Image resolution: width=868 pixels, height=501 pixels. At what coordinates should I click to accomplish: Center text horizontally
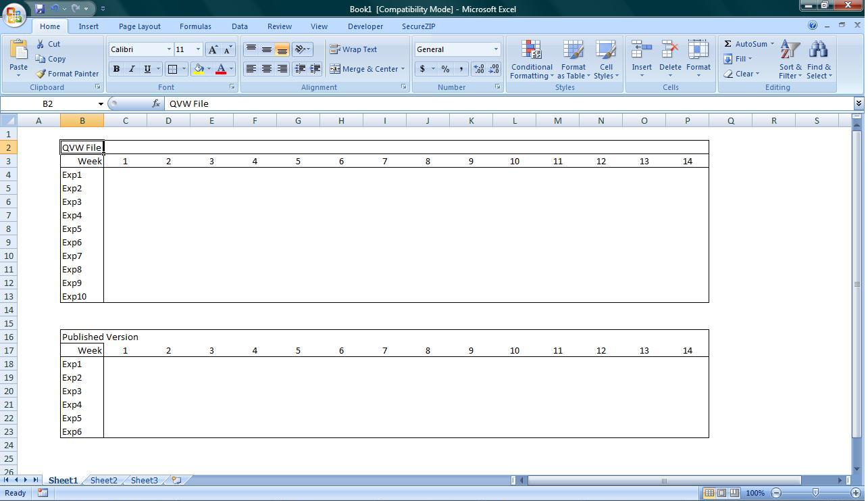(x=266, y=69)
